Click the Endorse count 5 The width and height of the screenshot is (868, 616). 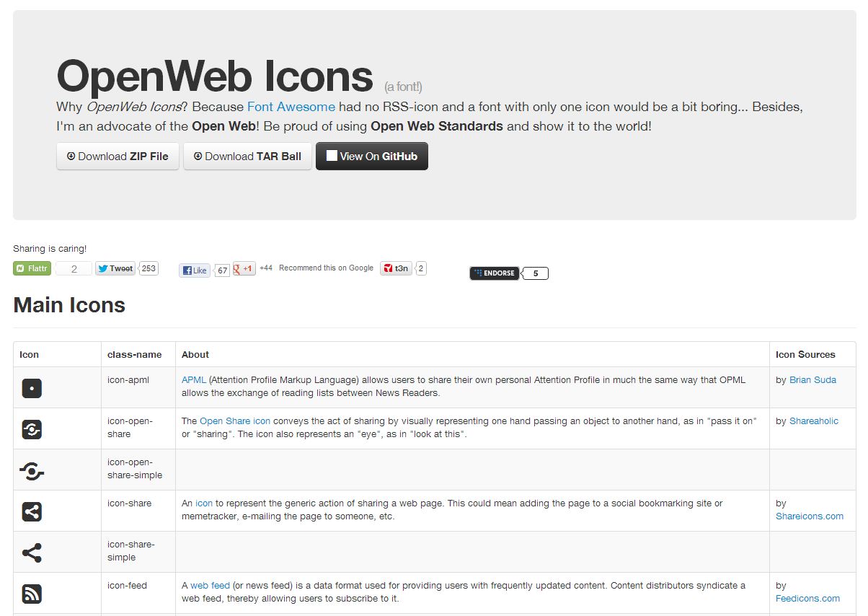(535, 273)
